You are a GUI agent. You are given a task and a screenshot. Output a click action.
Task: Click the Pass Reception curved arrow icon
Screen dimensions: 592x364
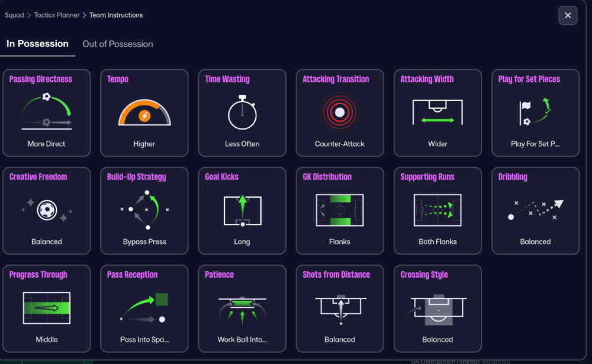(144, 308)
